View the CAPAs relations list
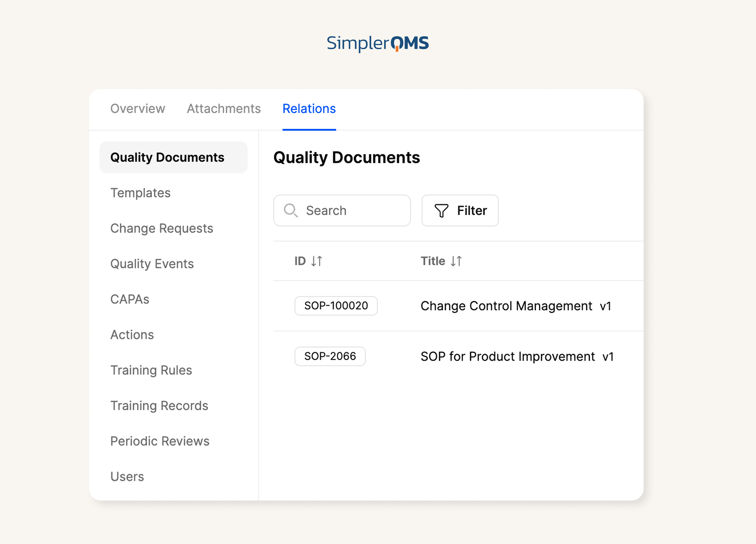This screenshot has height=544, width=756. [x=130, y=299]
